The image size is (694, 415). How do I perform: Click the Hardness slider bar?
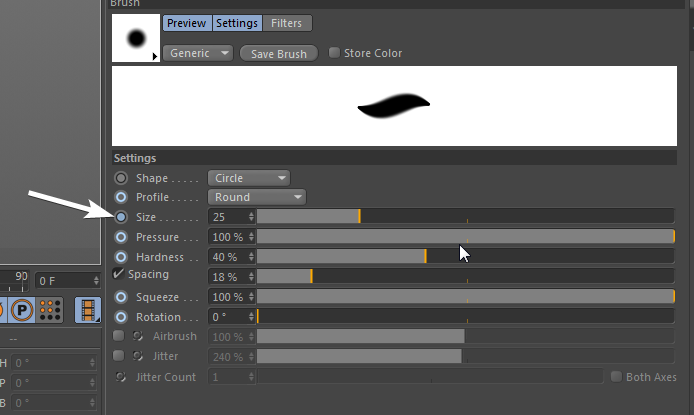(x=465, y=257)
